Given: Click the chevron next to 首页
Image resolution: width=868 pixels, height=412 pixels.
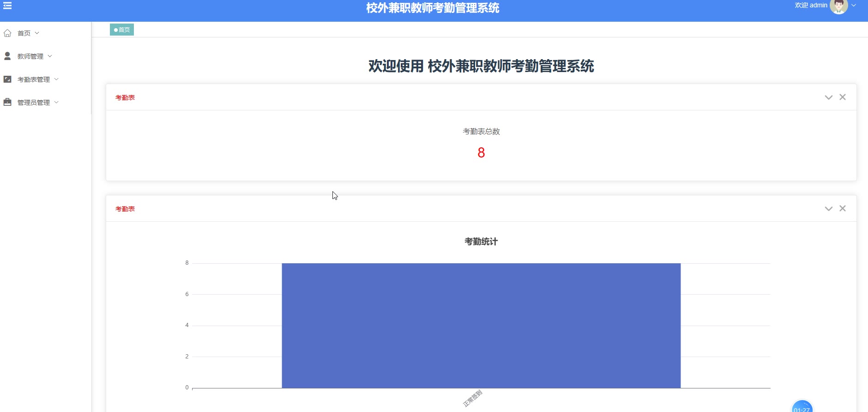Looking at the screenshot, I should [37, 33].
